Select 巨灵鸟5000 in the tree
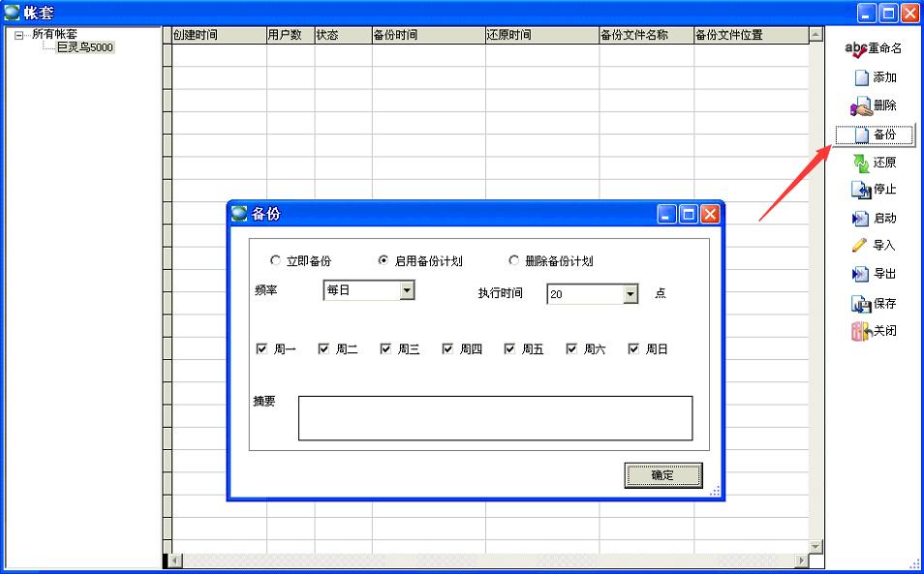The image size is (924, 574). click(85, 47)
